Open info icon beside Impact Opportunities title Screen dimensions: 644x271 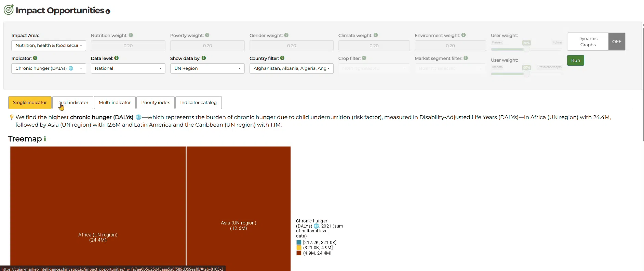pos(108,12)
